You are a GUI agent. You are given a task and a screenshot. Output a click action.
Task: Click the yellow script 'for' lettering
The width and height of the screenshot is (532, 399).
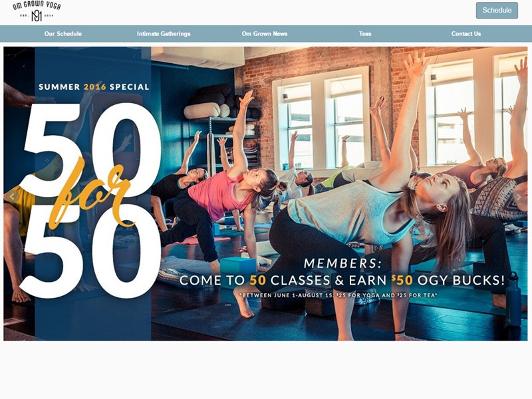92,194
